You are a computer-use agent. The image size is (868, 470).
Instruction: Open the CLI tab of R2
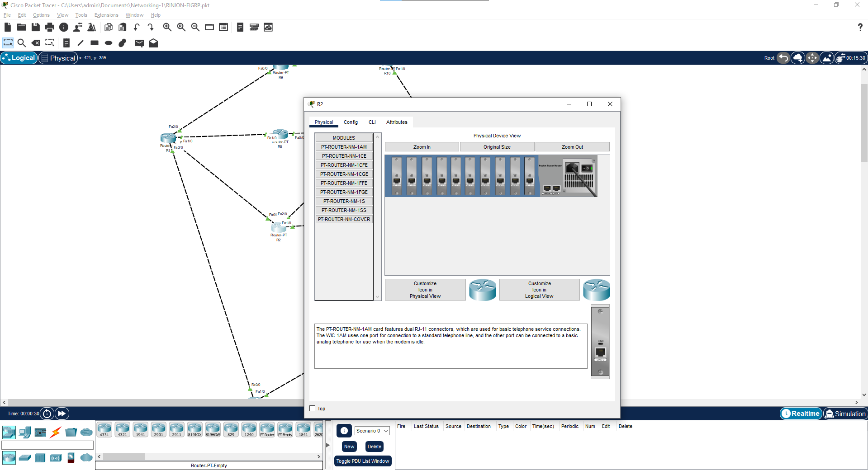click(372, 122)
